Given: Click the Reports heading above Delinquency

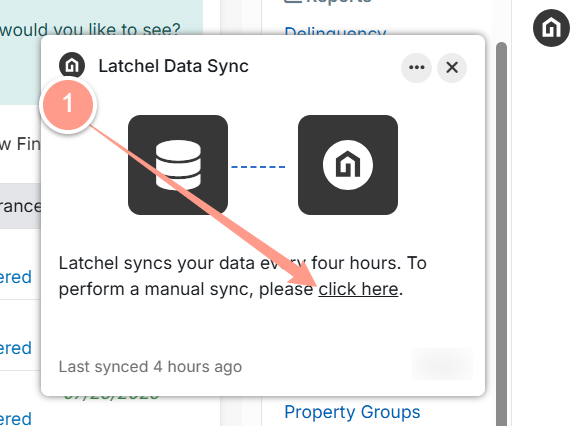Looking at the screenshot, I should (329, 2).
